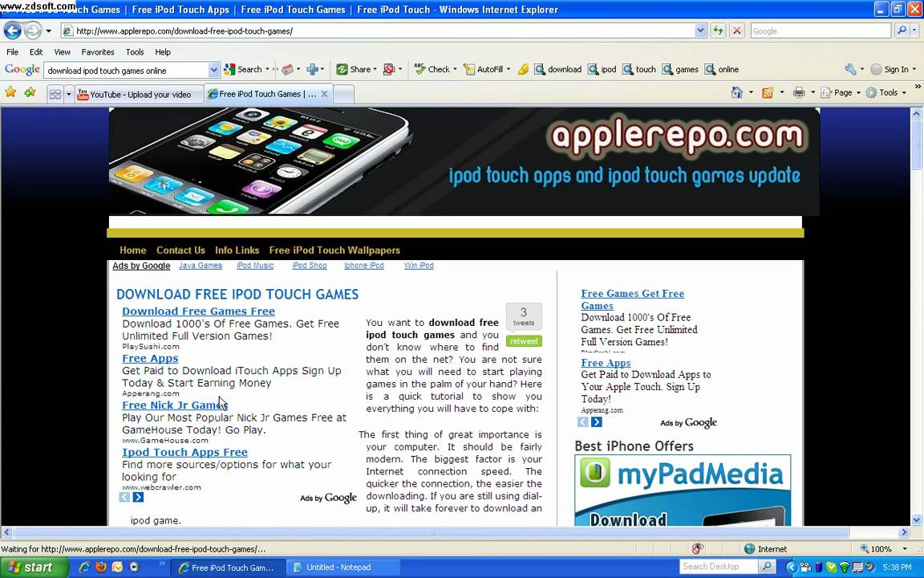Switch to YouTube - Upload your video tab
The image size is (924, 578).
[139, 94]
